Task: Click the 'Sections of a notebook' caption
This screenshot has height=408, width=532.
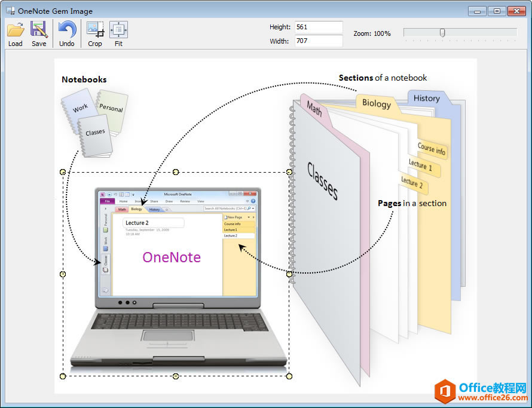Action: click(383, 78)
